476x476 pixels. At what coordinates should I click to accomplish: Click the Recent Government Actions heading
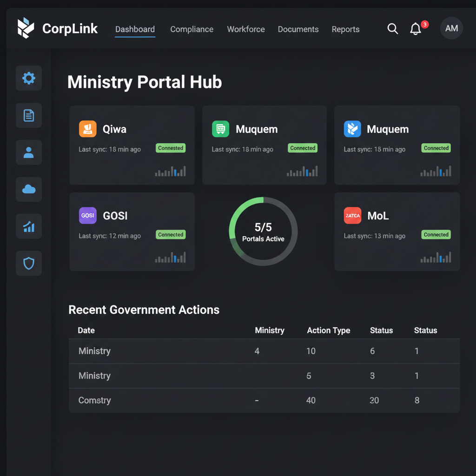click(144, 310)
